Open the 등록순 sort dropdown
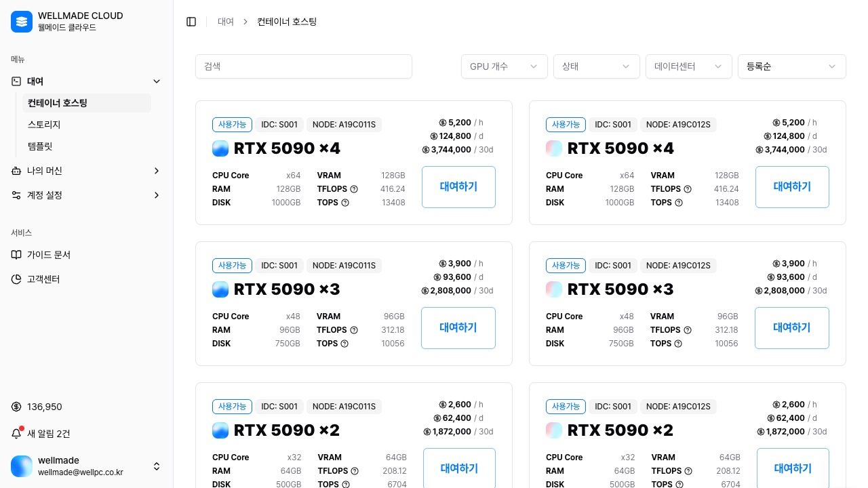The image size is (868, 488). (x=792, y=66)
